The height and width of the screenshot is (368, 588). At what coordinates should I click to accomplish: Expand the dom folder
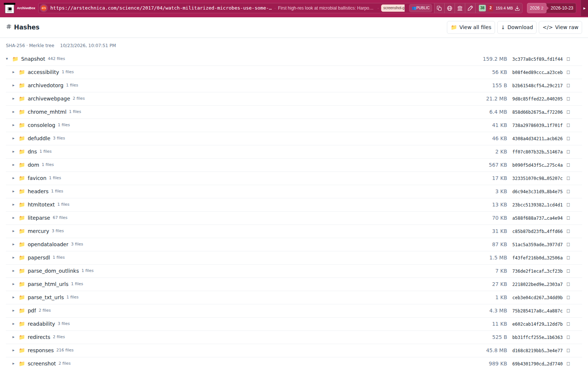click(x=14, y=165)
